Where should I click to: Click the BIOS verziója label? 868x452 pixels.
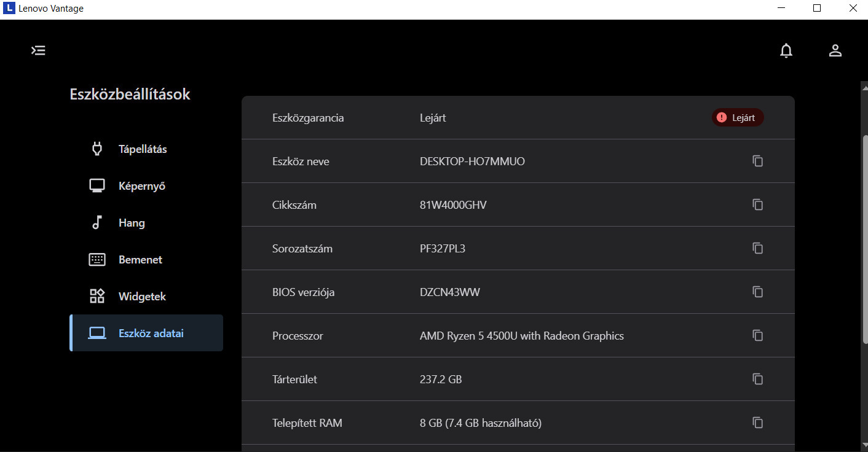click(x=303, y=292)
